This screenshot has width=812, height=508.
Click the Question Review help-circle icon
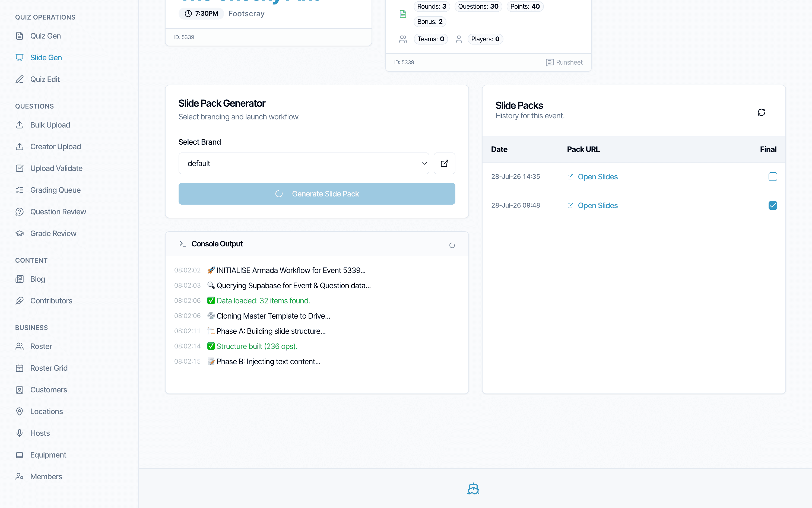(20, 212)
